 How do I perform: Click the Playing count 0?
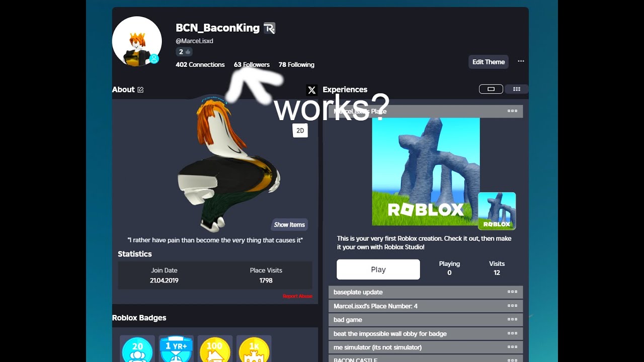449,273
